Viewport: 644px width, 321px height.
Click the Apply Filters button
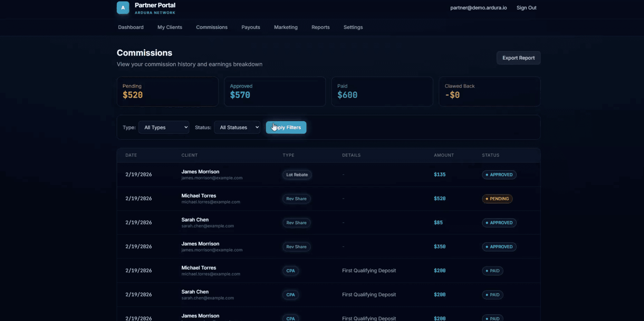(x=286, y=127)
